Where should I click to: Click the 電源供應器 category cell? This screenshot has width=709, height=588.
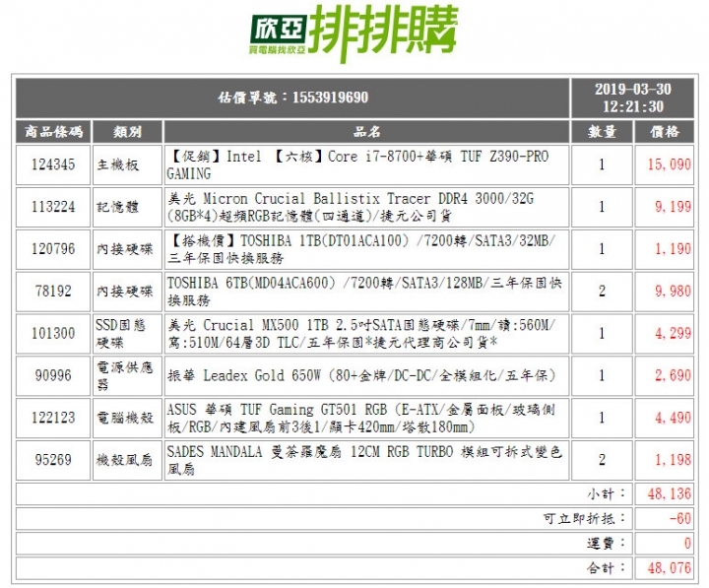[127, 375]
